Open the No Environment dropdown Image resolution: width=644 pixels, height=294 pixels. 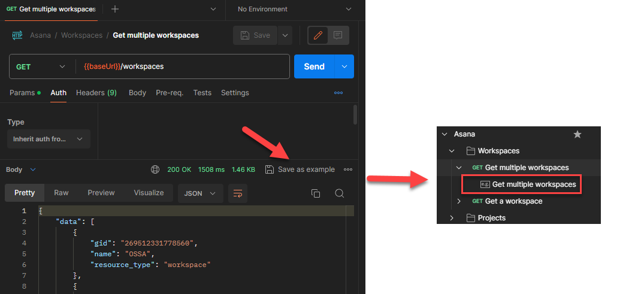point(295,9)
